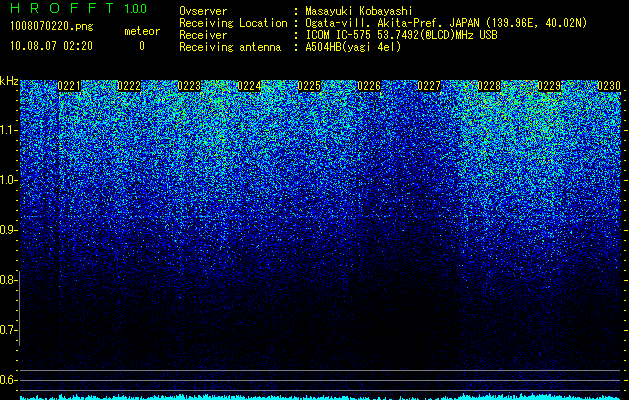Click the ICOM IC-575 53.7492 MHz text
629x400 pixels.
(x=401, y=35)
